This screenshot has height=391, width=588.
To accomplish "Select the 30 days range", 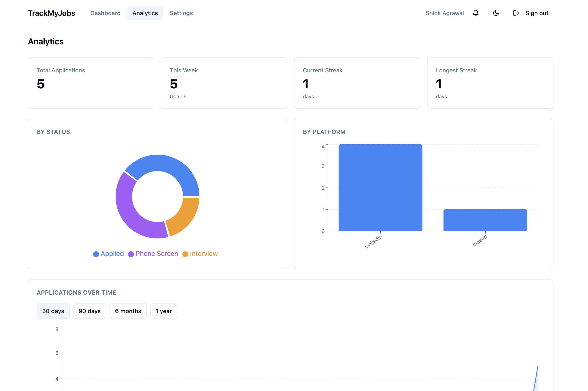I will [53, 311].
